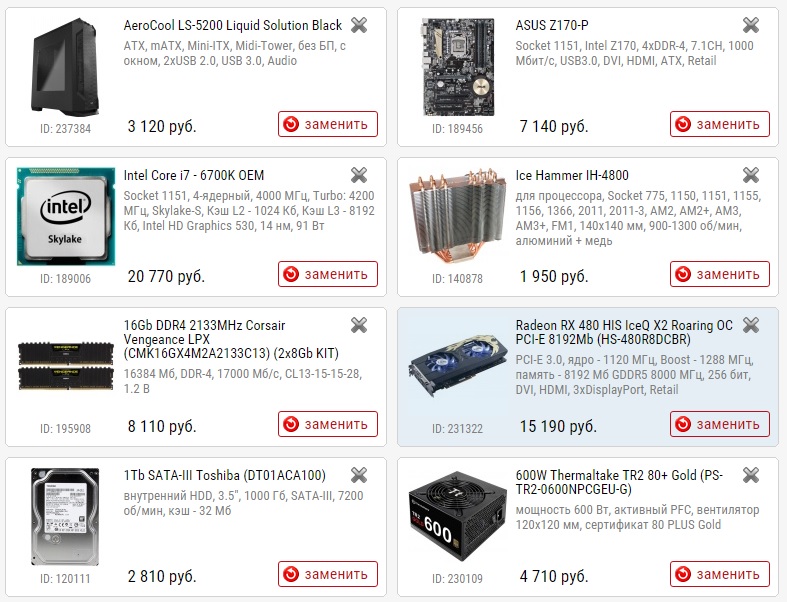Open the 1Tb SATA-III Toshiba title link
The width and height of the screenshot is (787, 602).
224,475
